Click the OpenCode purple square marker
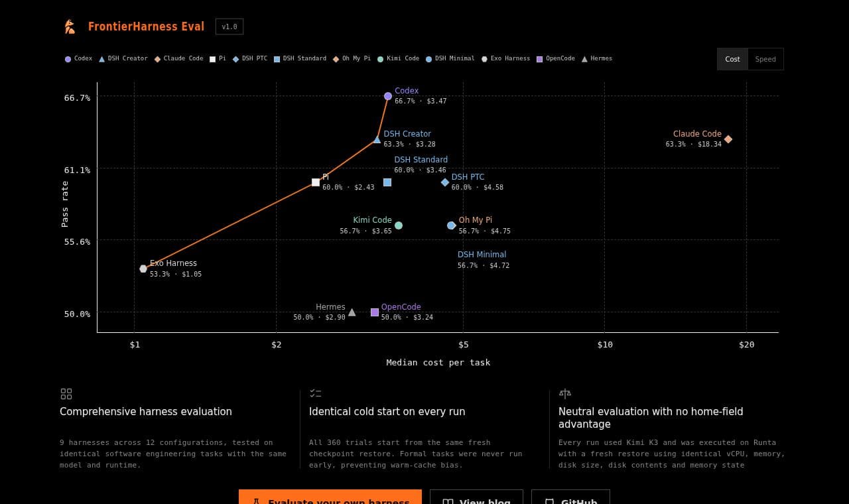The image size is (849, 504). coord(375,312)
